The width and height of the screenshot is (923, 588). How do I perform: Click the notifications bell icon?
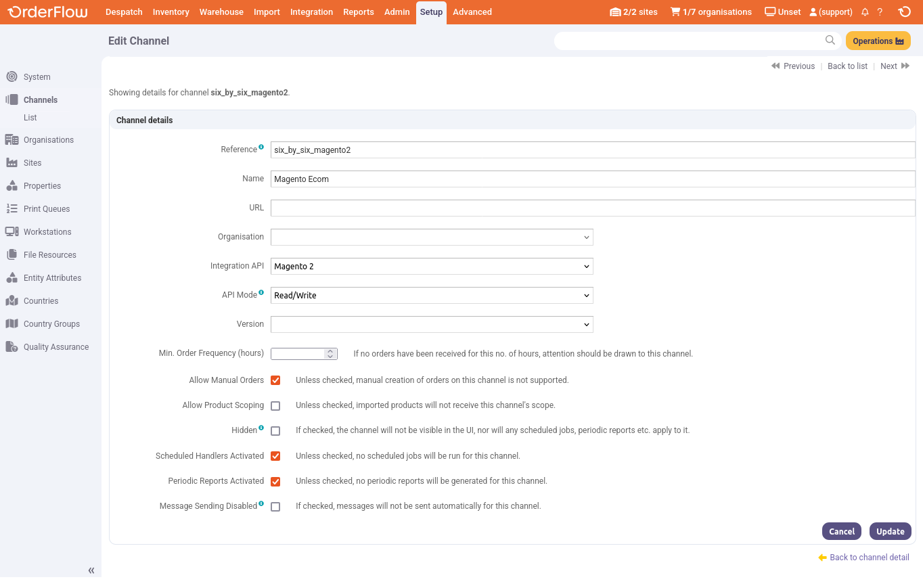865,12
